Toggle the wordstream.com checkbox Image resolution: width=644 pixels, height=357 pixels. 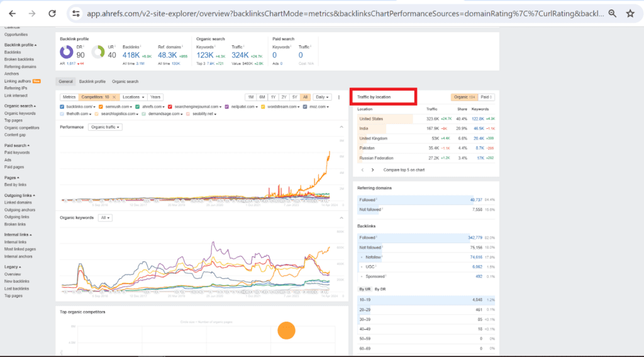point(263,107)
